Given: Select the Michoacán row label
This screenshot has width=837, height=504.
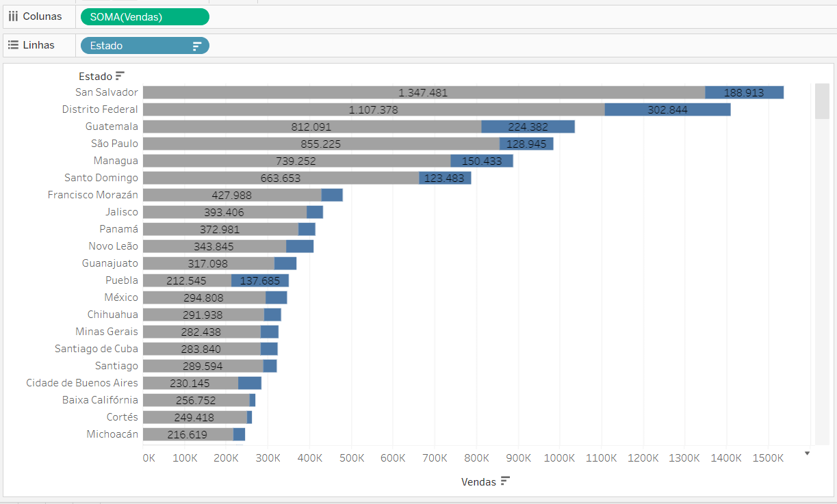Looking at the screenshot, I should point(112,434).
